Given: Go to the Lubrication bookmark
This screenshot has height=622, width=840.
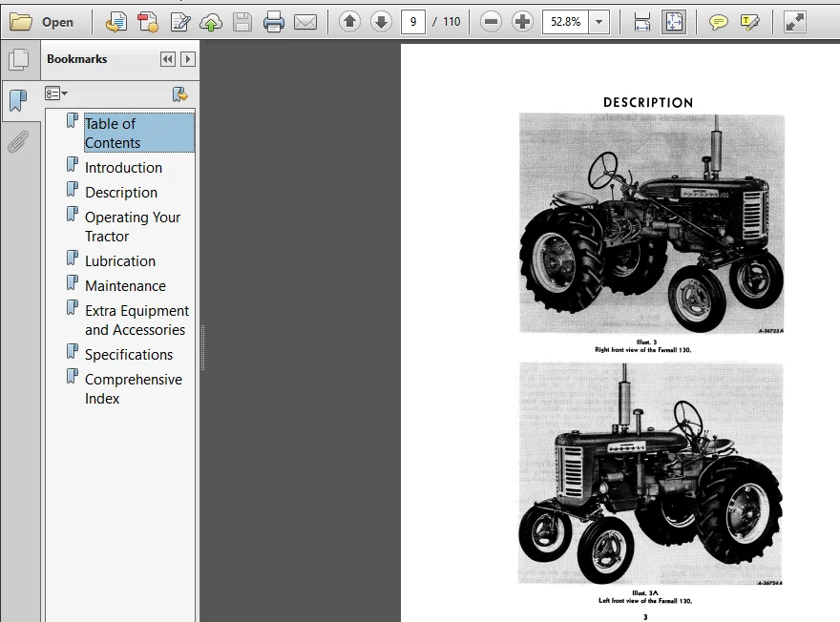Looking at the screenshot, I should [x=120, y=260].
